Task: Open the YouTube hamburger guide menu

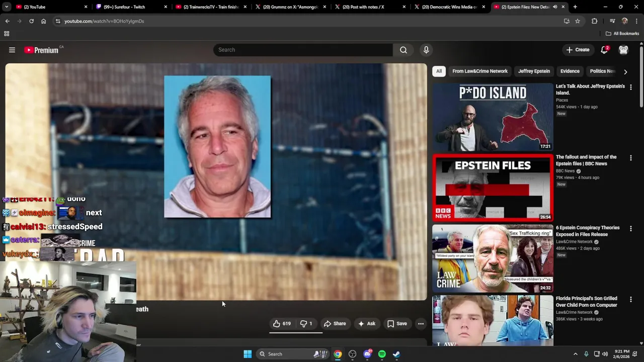Action: tap(12, 50)
